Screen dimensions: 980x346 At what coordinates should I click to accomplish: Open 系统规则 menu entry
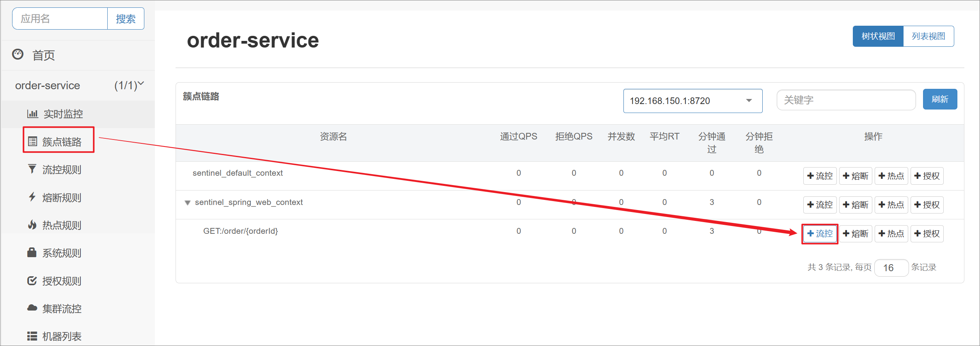click(62, 253)
